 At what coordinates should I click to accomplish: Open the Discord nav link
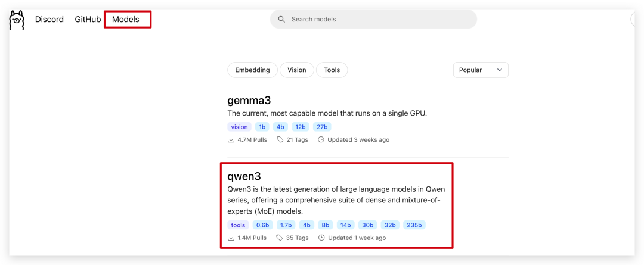point(49,19)
